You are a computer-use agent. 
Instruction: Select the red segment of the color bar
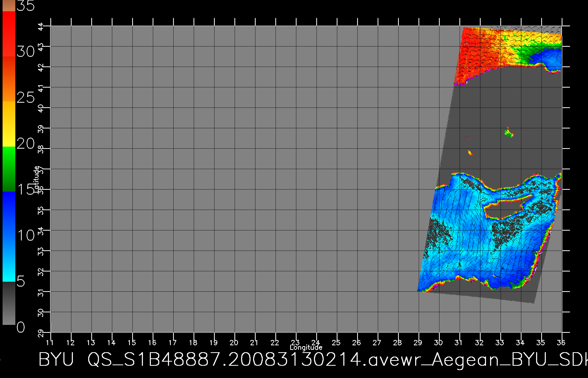coord(9,34)
